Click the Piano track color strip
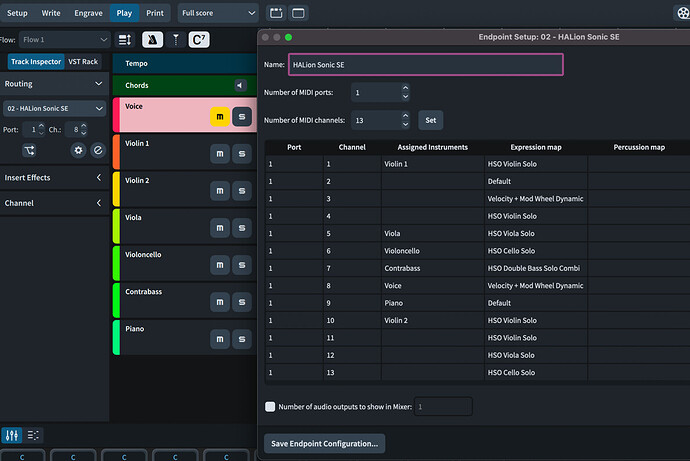 click(x=116, y=337)
